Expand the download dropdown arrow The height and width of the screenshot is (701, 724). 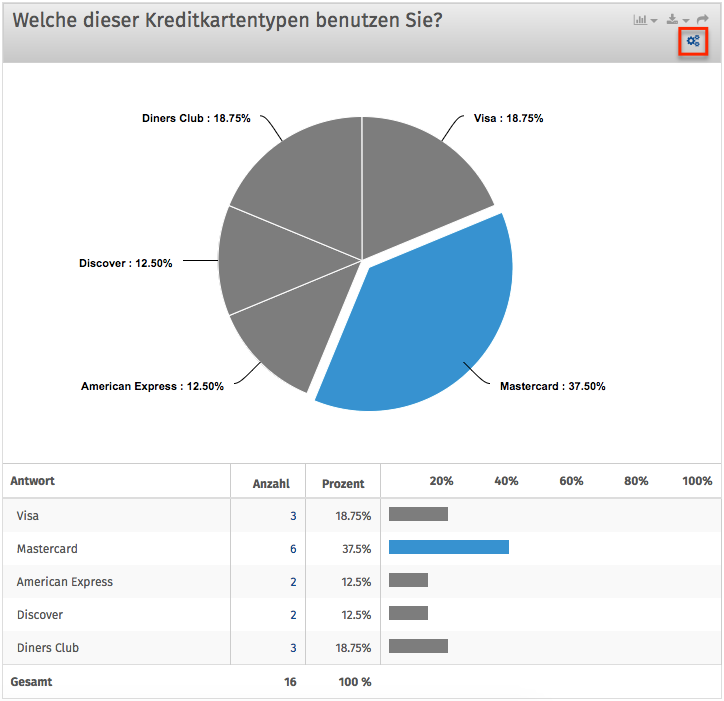[x=686, y=21]
